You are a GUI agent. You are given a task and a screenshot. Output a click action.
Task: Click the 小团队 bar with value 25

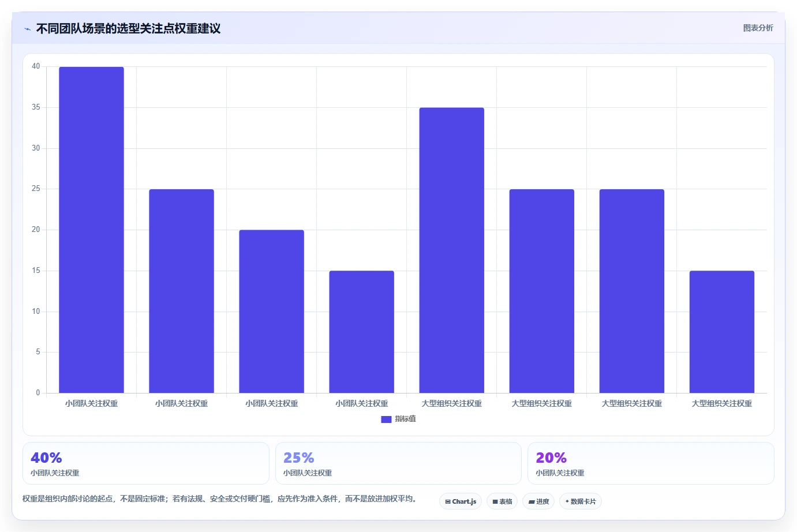pyautogui.click(x=181, y=291)
